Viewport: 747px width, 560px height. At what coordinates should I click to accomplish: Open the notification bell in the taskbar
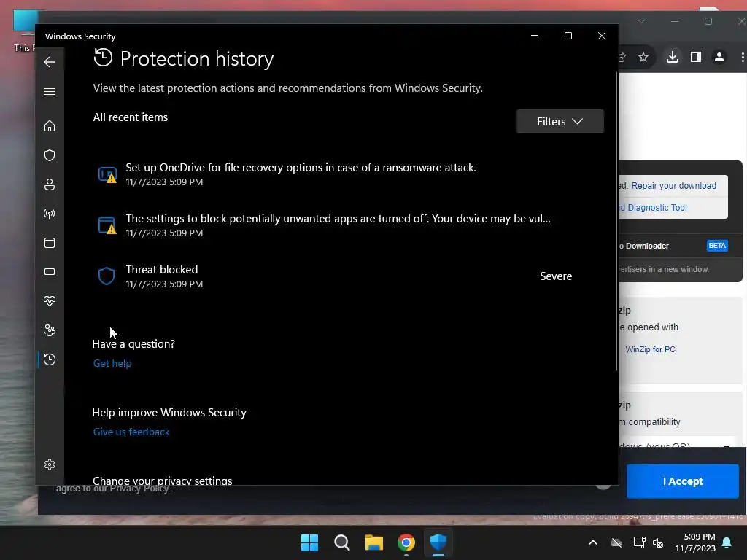pyautogui.click(x=727, y=542)
